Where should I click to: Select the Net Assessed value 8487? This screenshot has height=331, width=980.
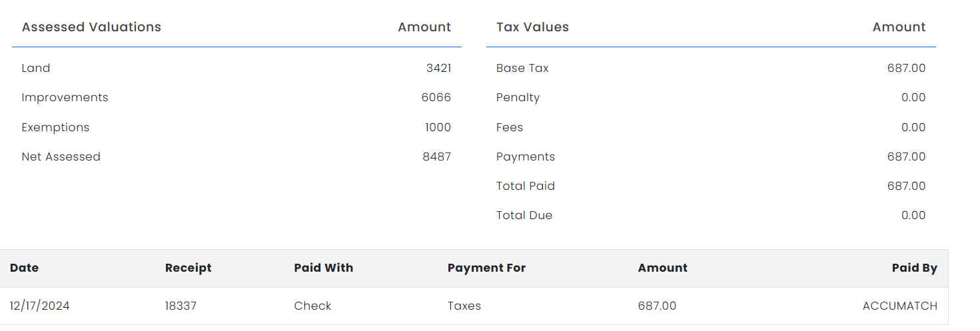[x=436, y=157]
